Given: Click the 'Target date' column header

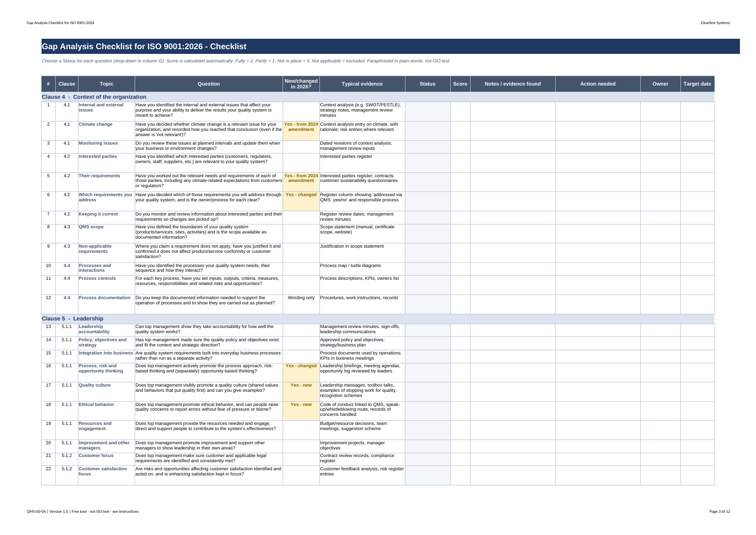Looking at the screenshot, I should (x=697, y=84).
